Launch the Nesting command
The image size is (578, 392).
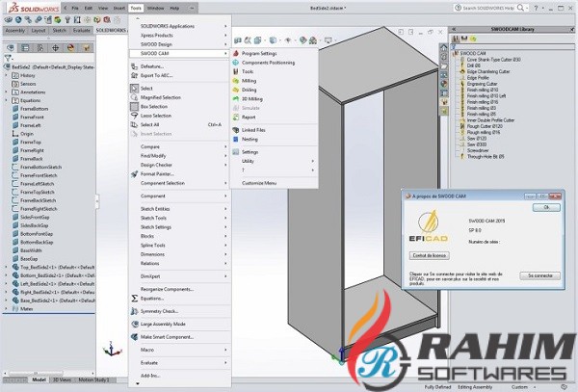pos(250,140)
